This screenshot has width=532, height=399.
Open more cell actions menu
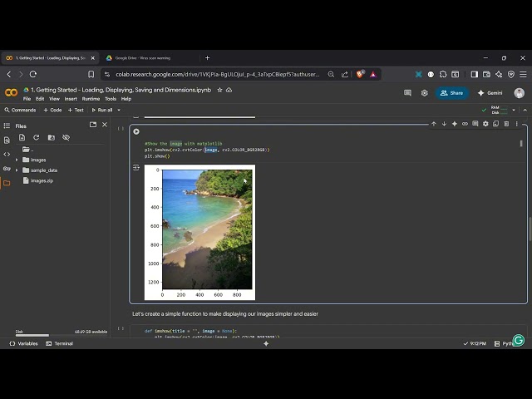[517, 124]
